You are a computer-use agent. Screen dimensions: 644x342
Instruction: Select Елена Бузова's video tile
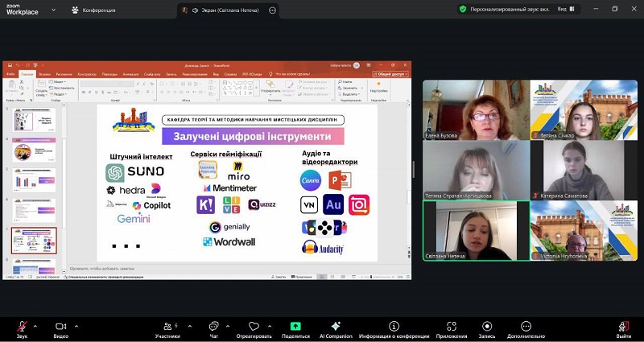coord(475,110)
